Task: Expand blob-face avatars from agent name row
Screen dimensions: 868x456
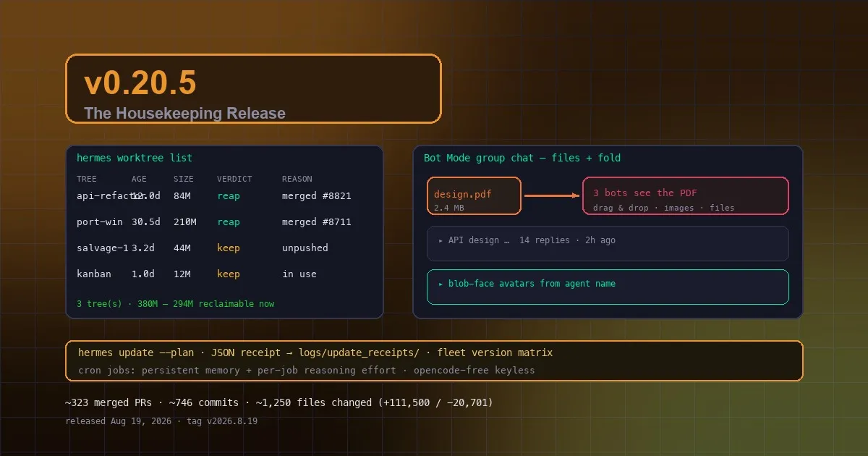Action: [x=608, y=287]
